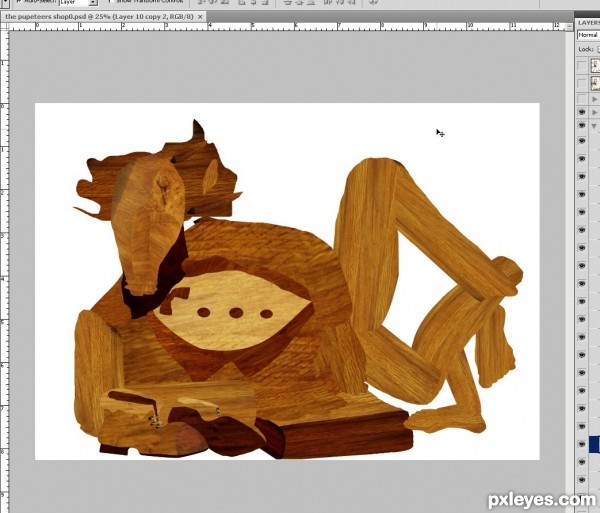Show the hidden collapsed layer group
This screenshot has height=513, width=600.
[x=582, y=99]
